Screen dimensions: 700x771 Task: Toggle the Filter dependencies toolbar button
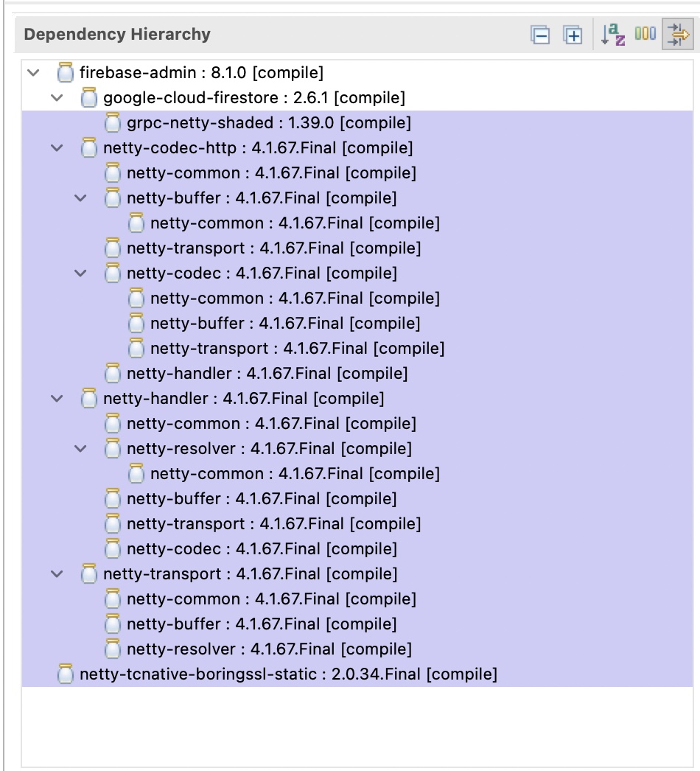click(678, 34)
